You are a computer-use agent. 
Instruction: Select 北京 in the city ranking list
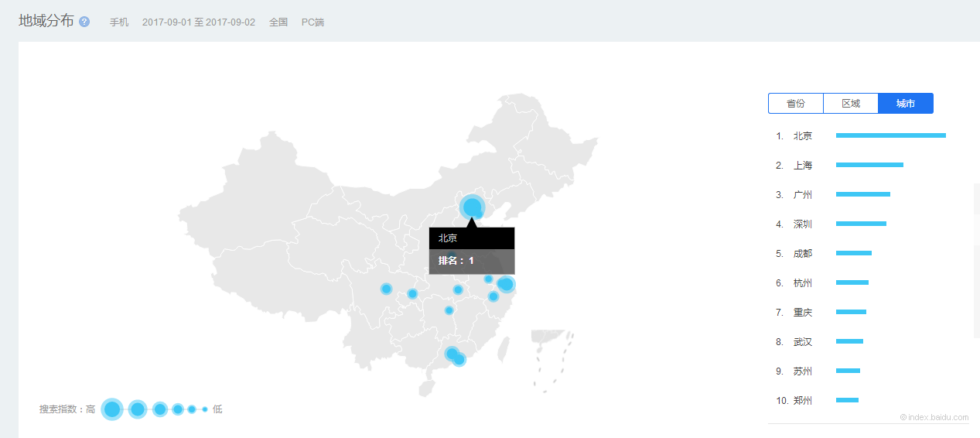click(803, 136)
